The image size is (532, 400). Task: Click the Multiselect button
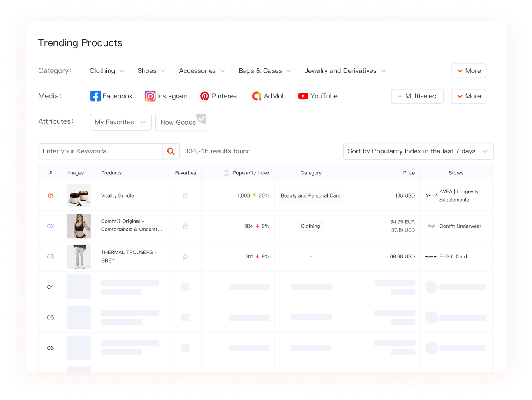[x=417, y=96]
